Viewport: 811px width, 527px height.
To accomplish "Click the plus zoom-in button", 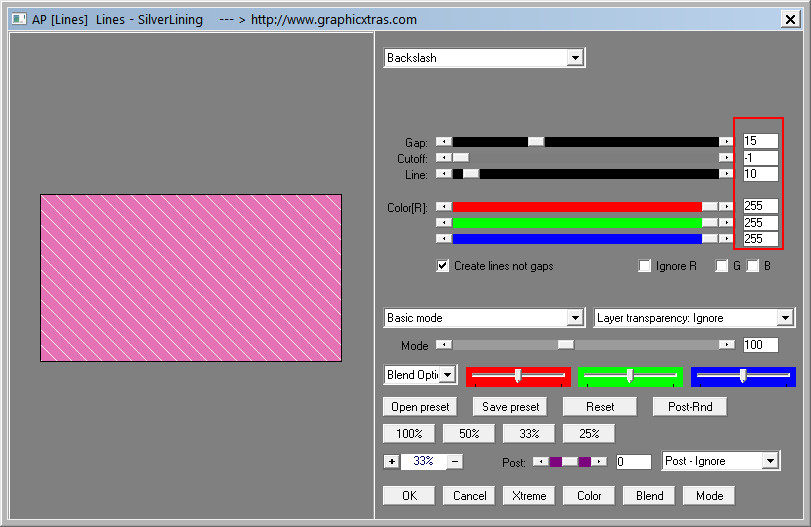I will (391, 461).
